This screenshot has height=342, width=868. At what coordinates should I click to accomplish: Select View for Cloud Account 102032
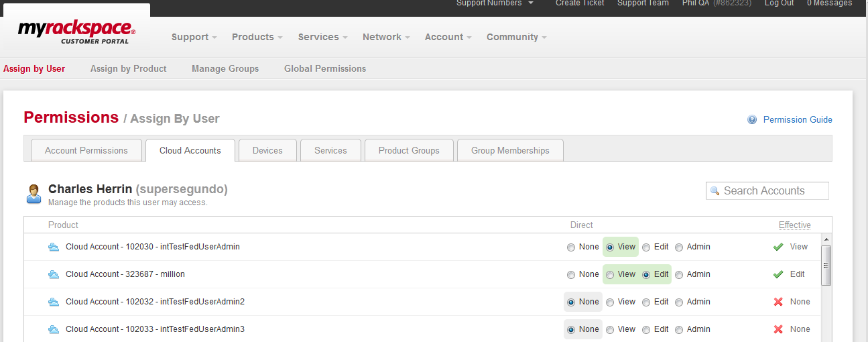tap(610, 302)
